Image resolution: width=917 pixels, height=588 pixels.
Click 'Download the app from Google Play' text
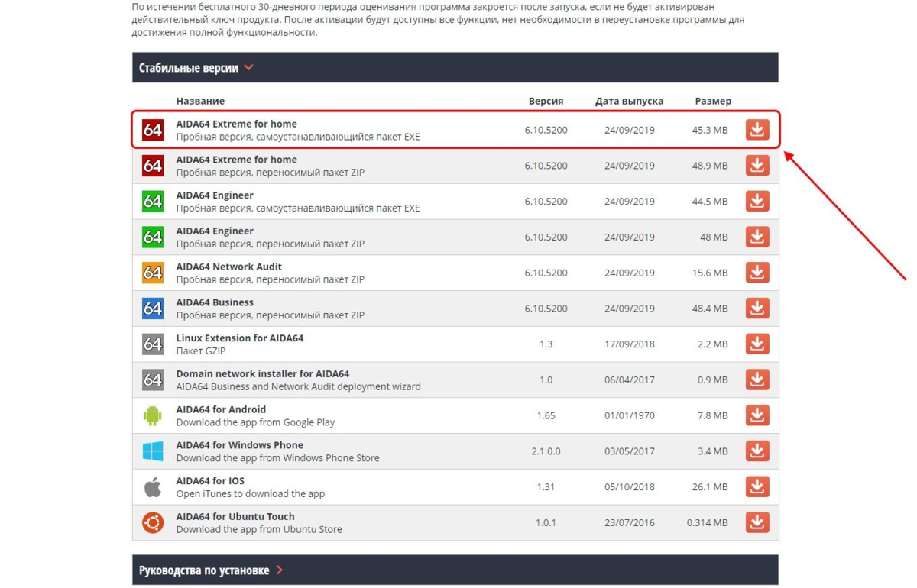[x=255, y=422]
